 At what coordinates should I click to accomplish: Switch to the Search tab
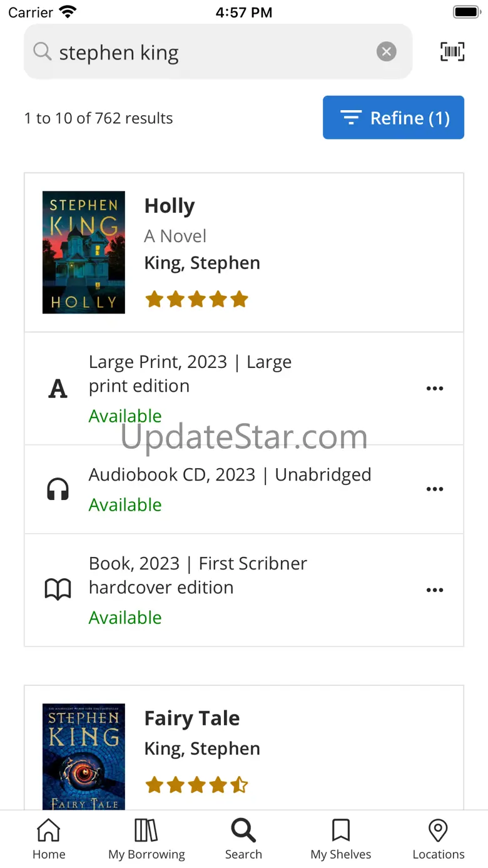pyautogui.click(x=243, y=840)
